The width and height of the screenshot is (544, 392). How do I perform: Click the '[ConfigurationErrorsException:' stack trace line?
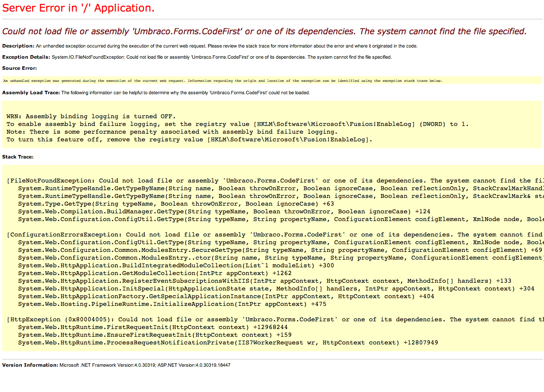pyautogui.click(x=274, y=234)
